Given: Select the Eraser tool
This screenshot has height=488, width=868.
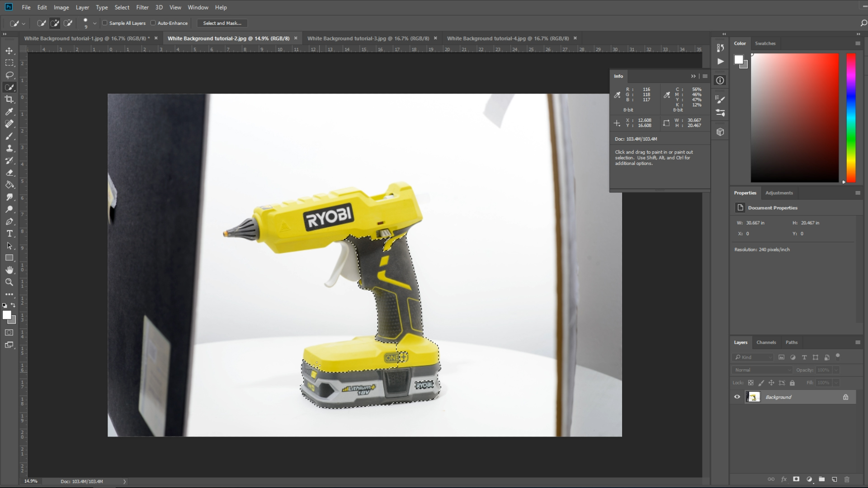Looking at the screenshot, I should tap(9, 173).
